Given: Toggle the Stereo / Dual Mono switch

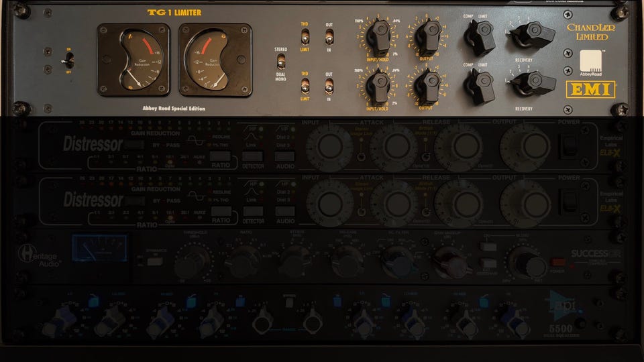Looking at the screenshot, I should click(x=281, y=62).
